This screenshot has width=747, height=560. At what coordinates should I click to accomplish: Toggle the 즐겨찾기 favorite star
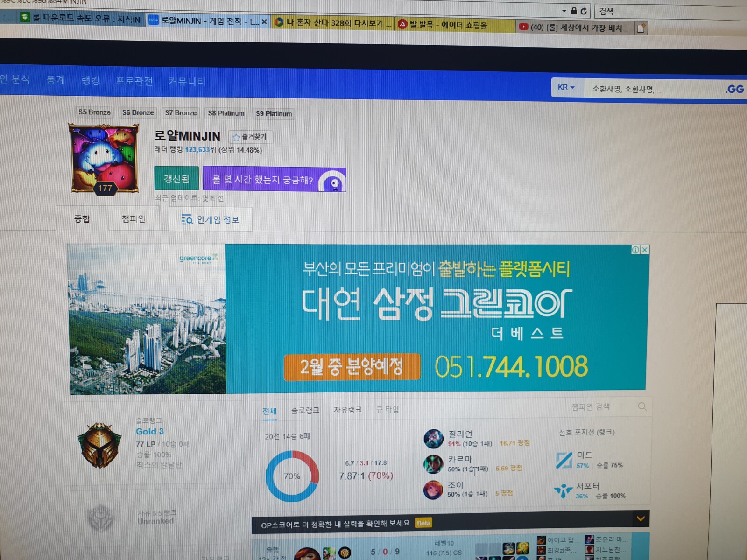click(x=236, y=137)
